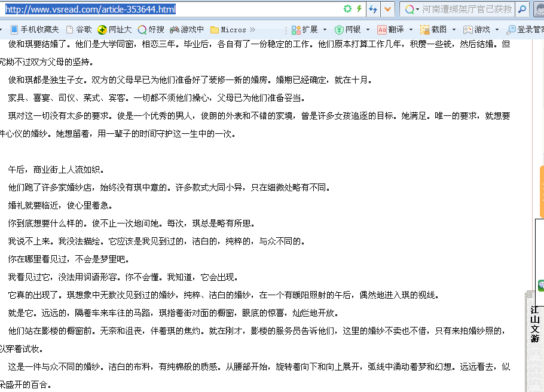544x392 pixels.
Task: Click the line 家具、喜宴、司仪、菜式、宾客
Action: (157, 98)
